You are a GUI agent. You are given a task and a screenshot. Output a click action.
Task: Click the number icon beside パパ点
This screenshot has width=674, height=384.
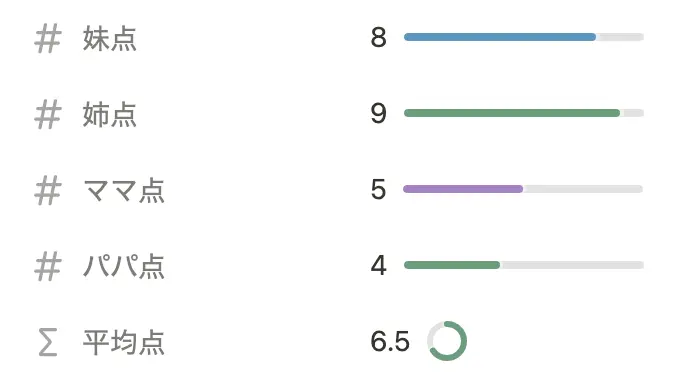coord(48,267)
